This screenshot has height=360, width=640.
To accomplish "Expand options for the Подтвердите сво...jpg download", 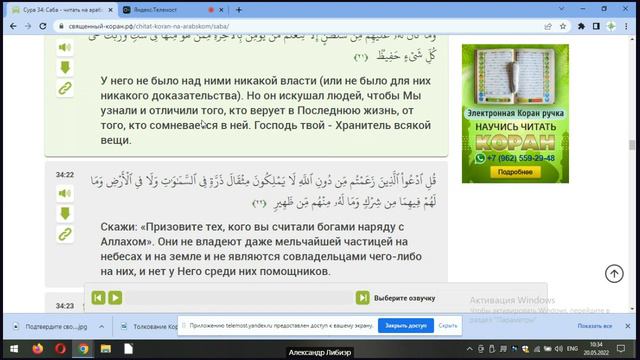I will 101,327.
